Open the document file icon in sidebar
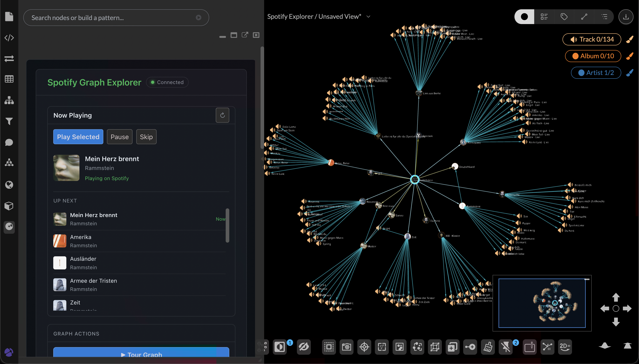The image size is (639, 364). click(9, 16)
